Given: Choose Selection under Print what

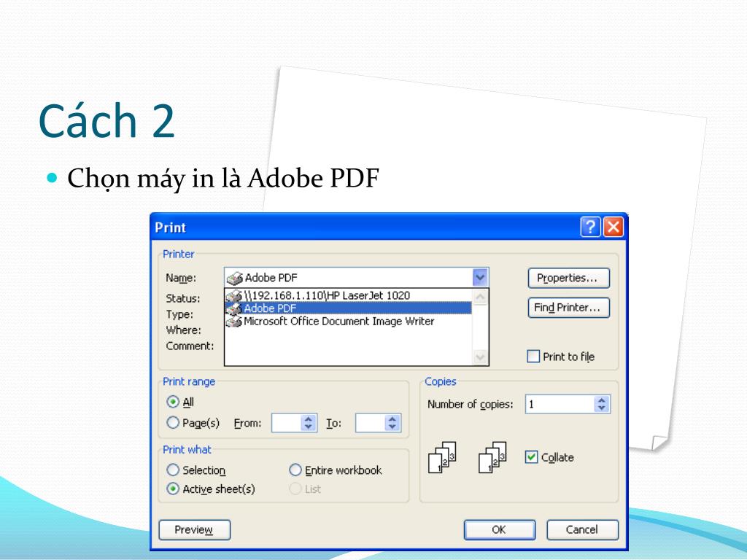Looking at the screenshot, I should (x=173, y=470).
